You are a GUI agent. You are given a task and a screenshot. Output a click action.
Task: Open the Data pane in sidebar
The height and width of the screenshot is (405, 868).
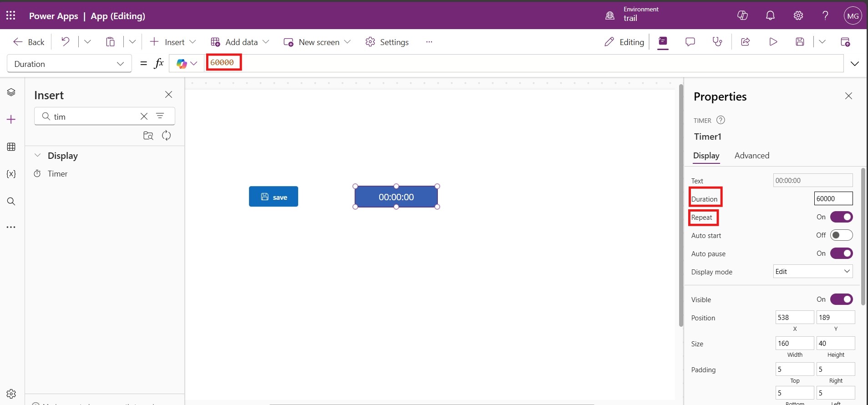(11, 147)
